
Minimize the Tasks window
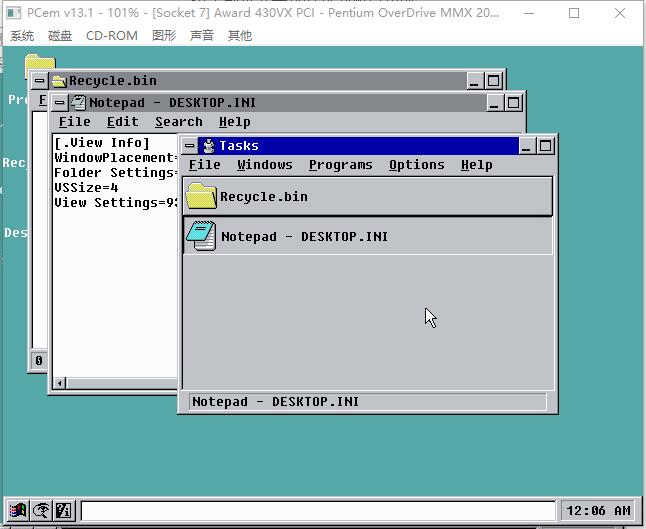pyautogui.click(x=526, y=146)
